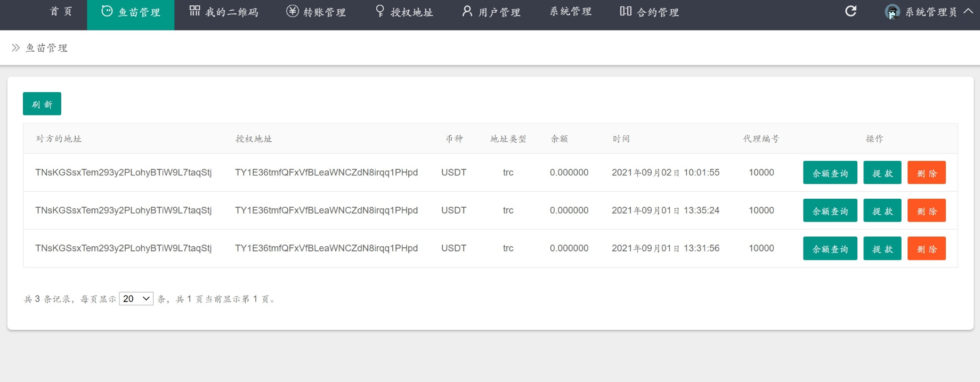Click 余额查询 for the 10:01:55 record
980x382 pixels.
830,173
